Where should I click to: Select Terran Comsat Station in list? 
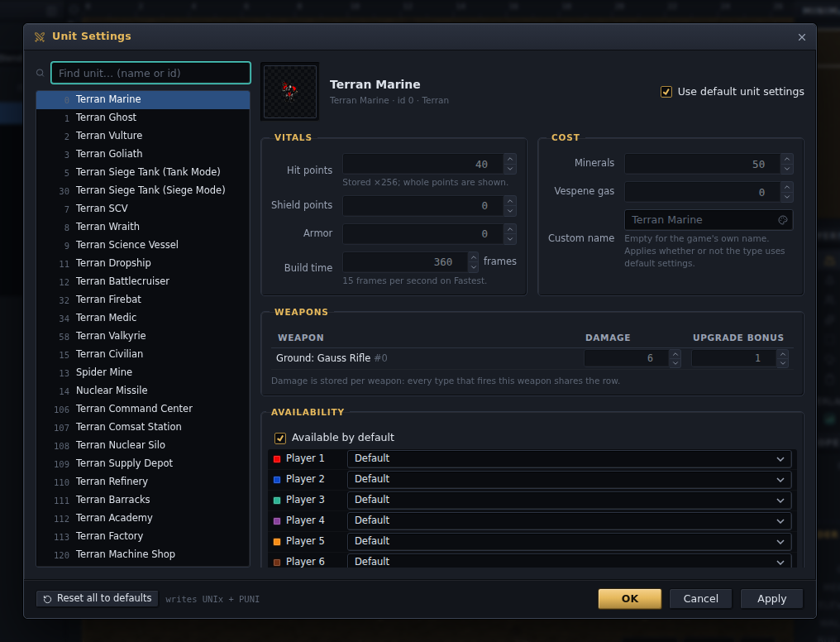pos(143,427)
